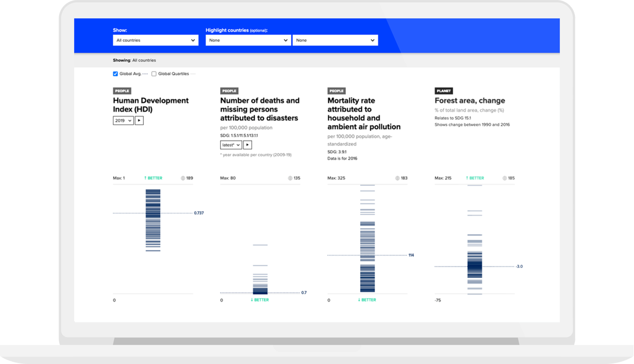Click the up-arrow BETTER indicator above HDI chart
The width and height of the screenshot is (634, 364).
tap(153, 178)
